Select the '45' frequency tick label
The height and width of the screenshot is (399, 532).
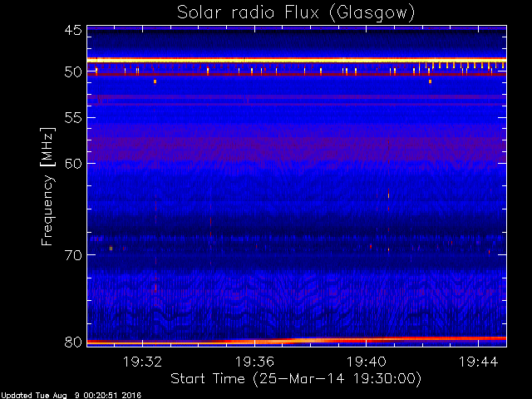tap(73, 30)
